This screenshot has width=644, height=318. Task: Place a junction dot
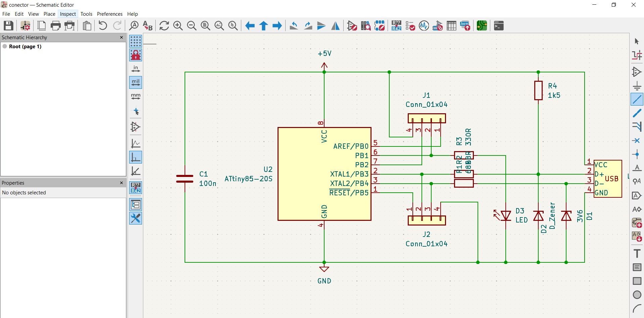pos(637,154)
